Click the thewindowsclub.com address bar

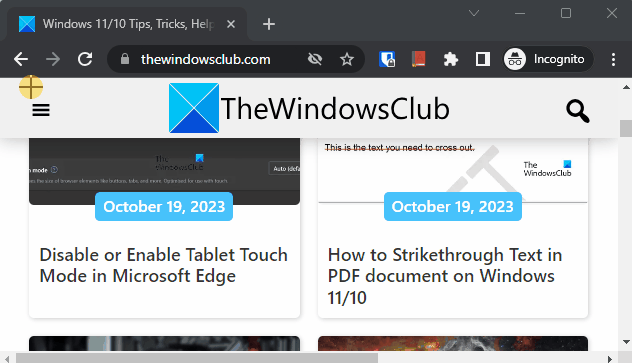coord(206,60)
